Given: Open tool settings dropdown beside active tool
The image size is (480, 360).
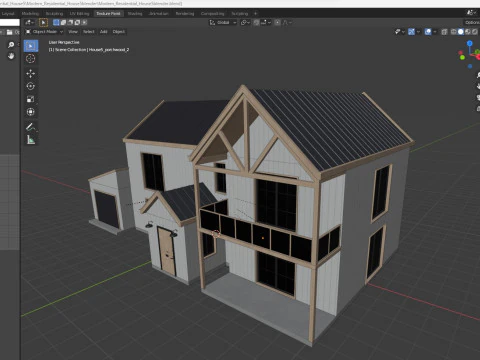Looking at the screenshot, I should point(30,22).
